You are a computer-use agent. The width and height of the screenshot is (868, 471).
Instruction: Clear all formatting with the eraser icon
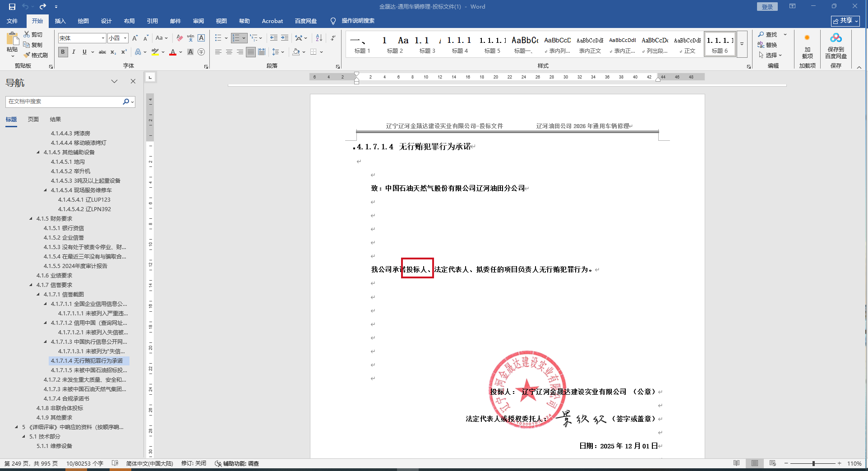click(x=180, y=38)
